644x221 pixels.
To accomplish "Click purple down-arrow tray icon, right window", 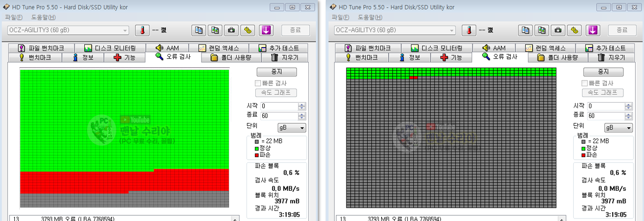I will (x=593, y=30).
